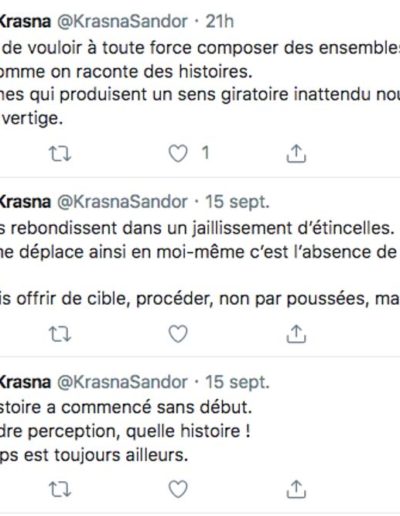The width and height of the screenshot is (400, 516).
Task: Share the 'quelle histoire !' tweet
Action: pyautogui.click(x=296, y=489)
